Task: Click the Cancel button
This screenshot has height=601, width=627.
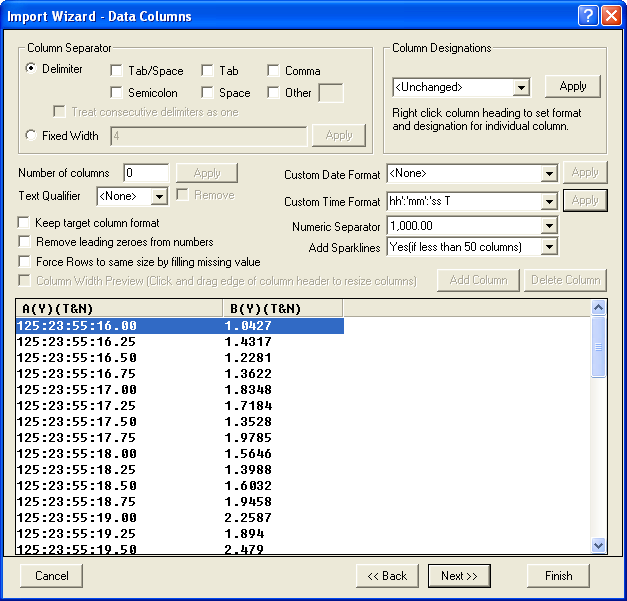Action: (51, 576)
